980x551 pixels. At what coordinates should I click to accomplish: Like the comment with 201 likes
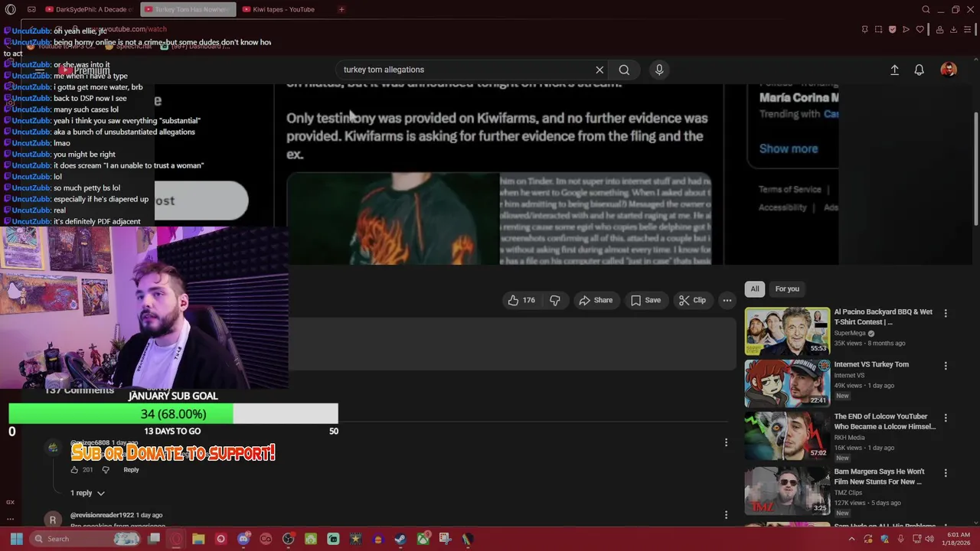point(74,470)
